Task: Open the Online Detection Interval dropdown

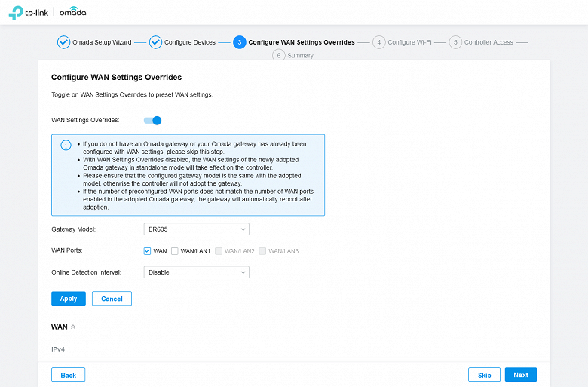Action: pyautogui.click(x=197, y=272)
